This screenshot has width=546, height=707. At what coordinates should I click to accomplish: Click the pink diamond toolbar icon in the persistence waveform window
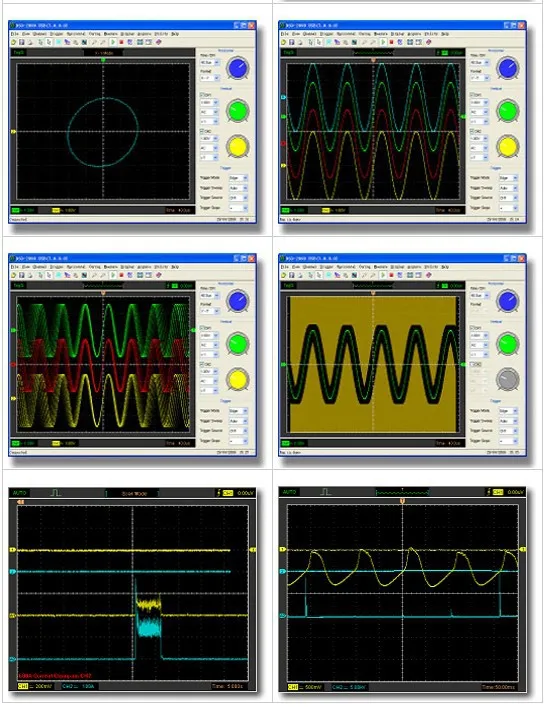158,275
